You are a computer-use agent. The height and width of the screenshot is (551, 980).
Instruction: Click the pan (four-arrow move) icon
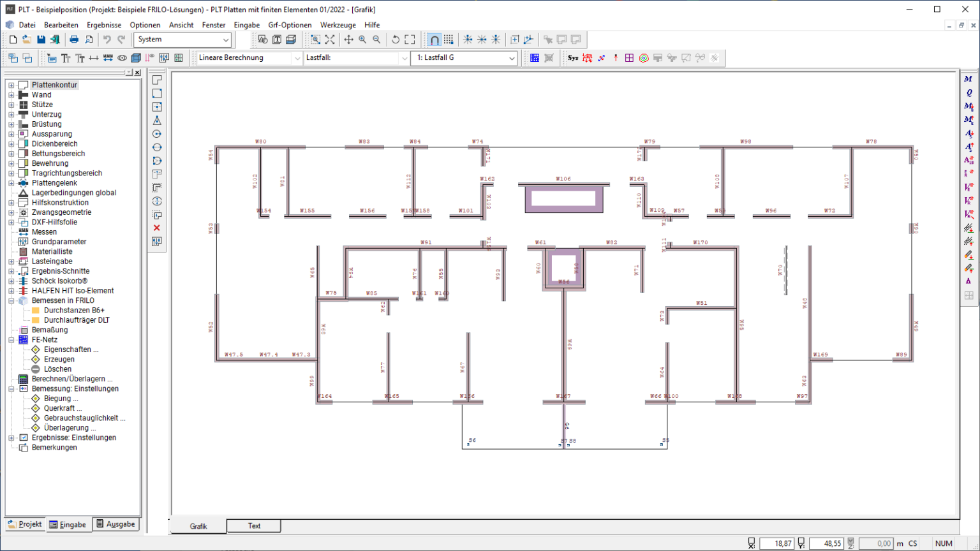point(348,40)
